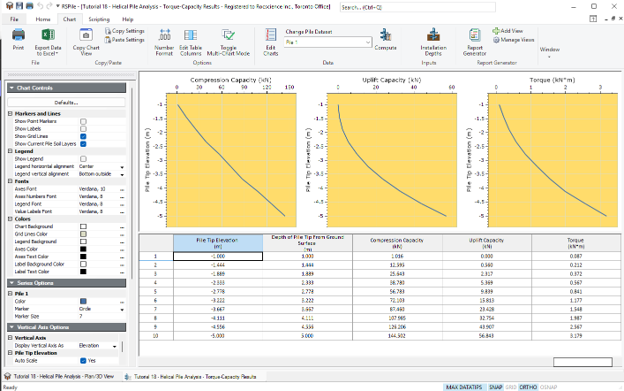Launch the Report Generator
The image size is (624, 391).
[474, 41]
